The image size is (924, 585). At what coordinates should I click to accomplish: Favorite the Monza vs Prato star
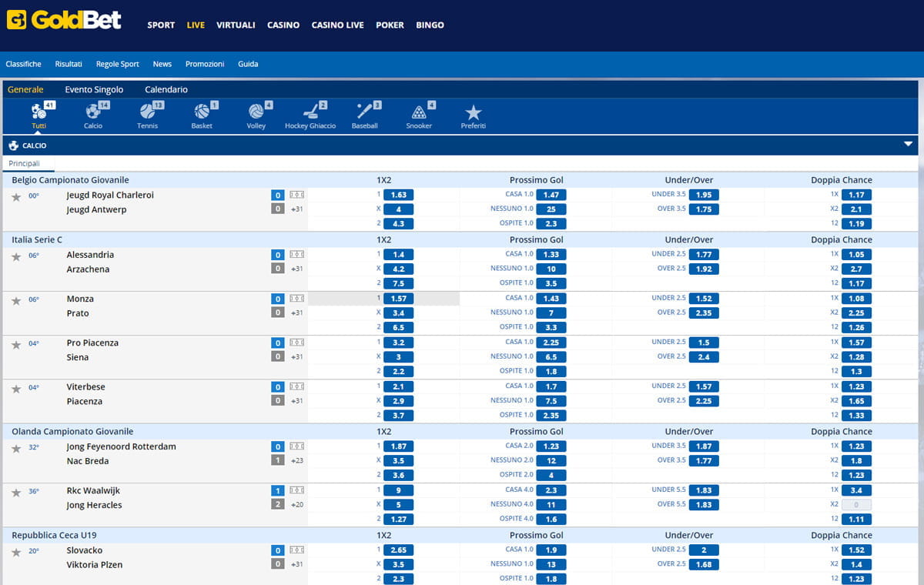click(x=16, y=300)
